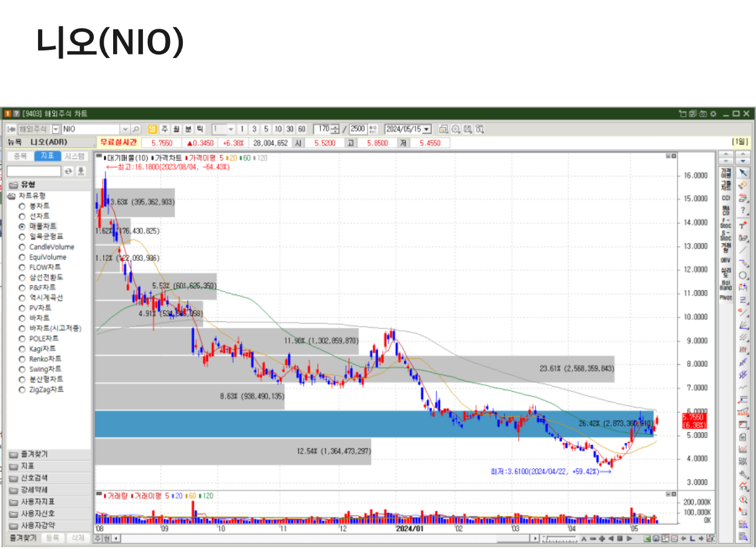This screenshot has height=549, width=756.
Task: Click the 10 minute interval button
Action: (x=278, y=129)
